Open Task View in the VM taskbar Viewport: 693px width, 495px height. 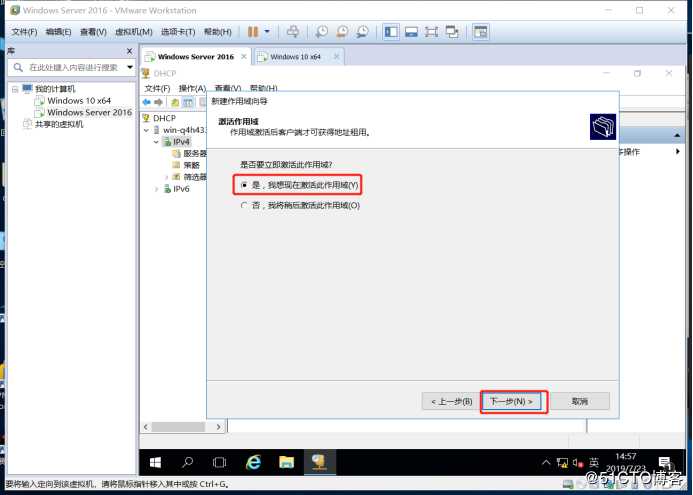tap(219, 462)
